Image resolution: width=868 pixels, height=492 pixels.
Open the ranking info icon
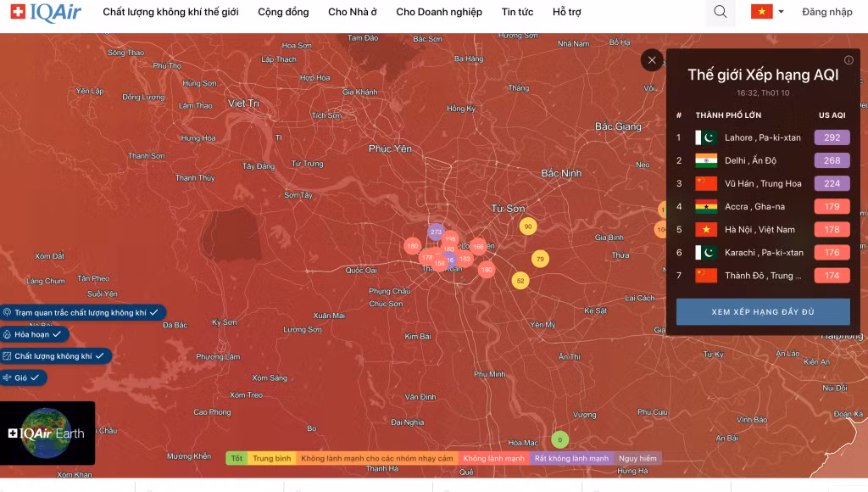pos(849,60)
